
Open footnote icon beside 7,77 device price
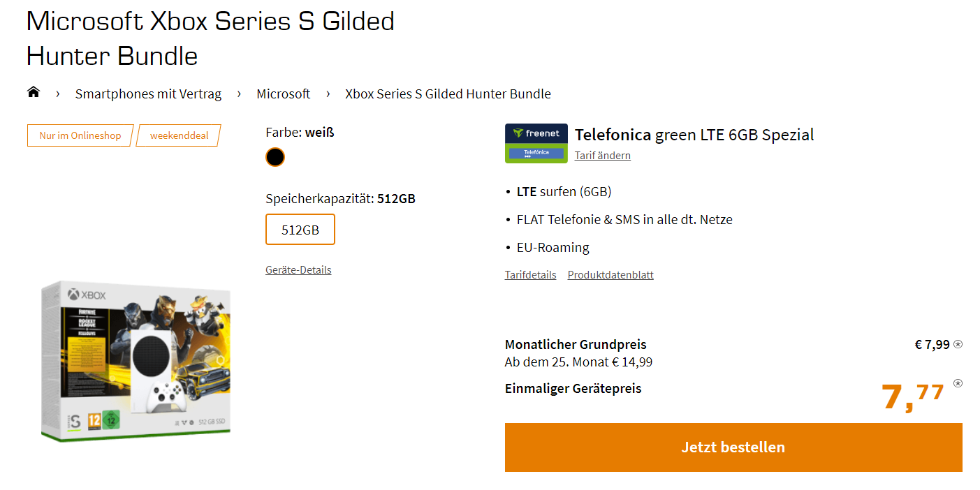click(x=958, y=383)
